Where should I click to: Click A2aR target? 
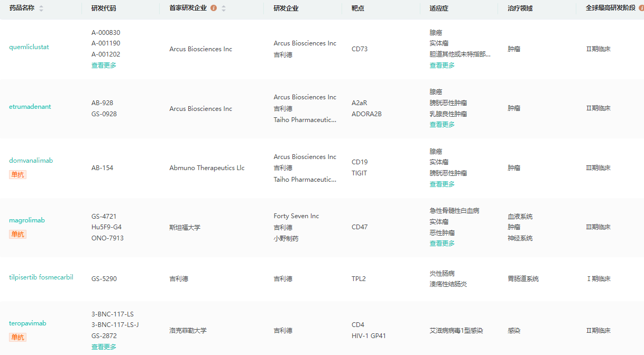click(360, 103)
